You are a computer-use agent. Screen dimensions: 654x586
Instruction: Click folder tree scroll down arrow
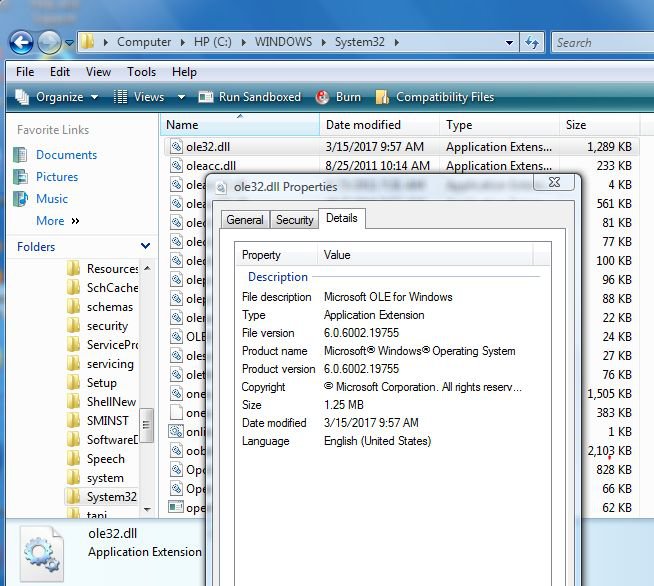coord(147,510)
